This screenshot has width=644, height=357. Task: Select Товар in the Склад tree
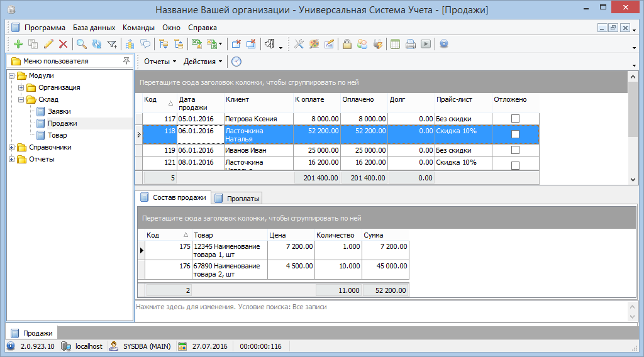click(x=57, y=135)
